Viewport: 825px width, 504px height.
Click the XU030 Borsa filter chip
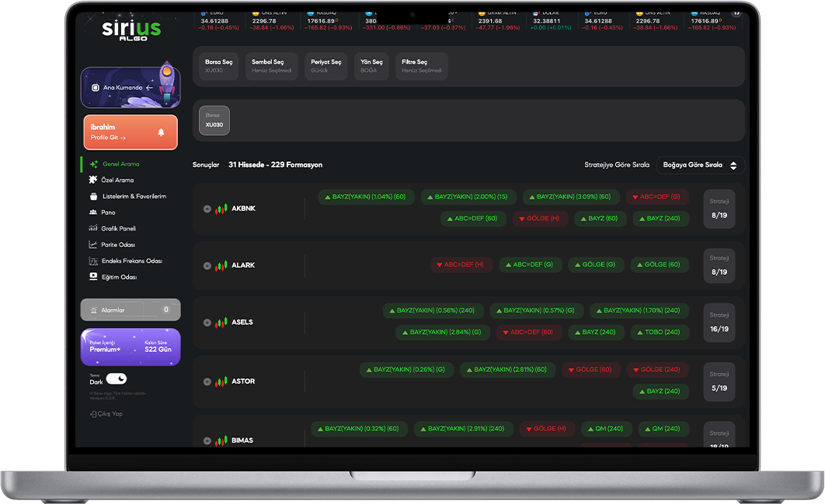pyautogui.click(x=214, y=120)
